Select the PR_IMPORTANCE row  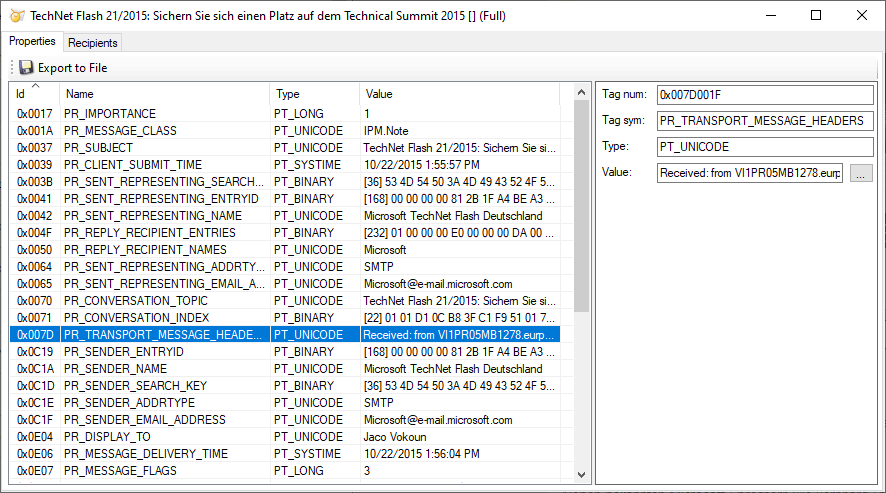coord(285,114)
